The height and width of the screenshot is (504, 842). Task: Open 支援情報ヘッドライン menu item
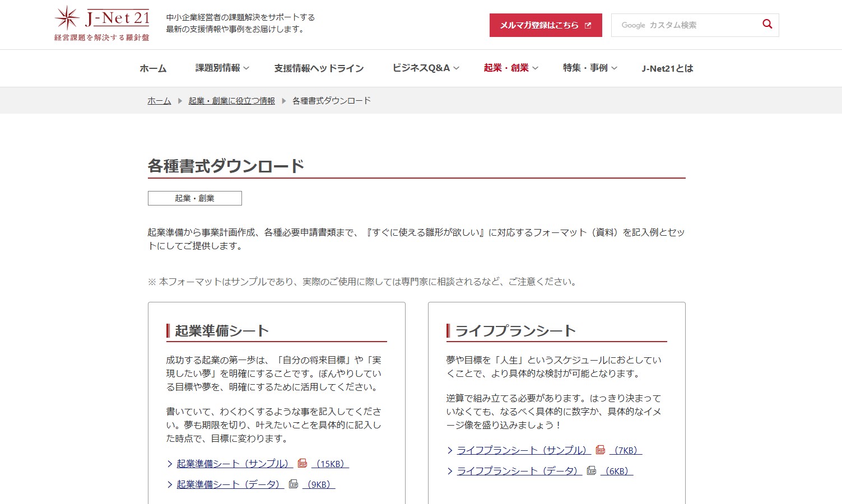coord(319,68)
